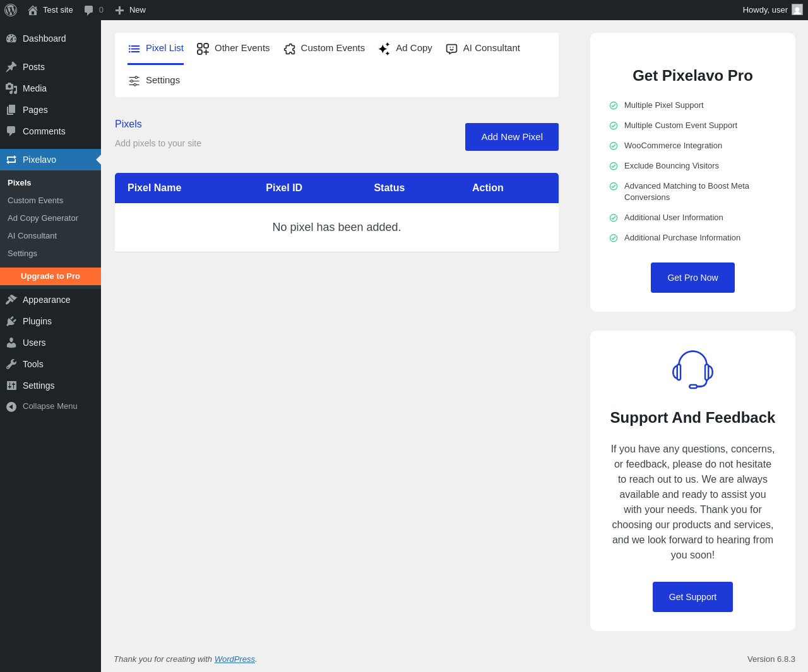Click the Get Pixelavo Pro heading
The image size is (808, 672).
(x=692, y=76)
